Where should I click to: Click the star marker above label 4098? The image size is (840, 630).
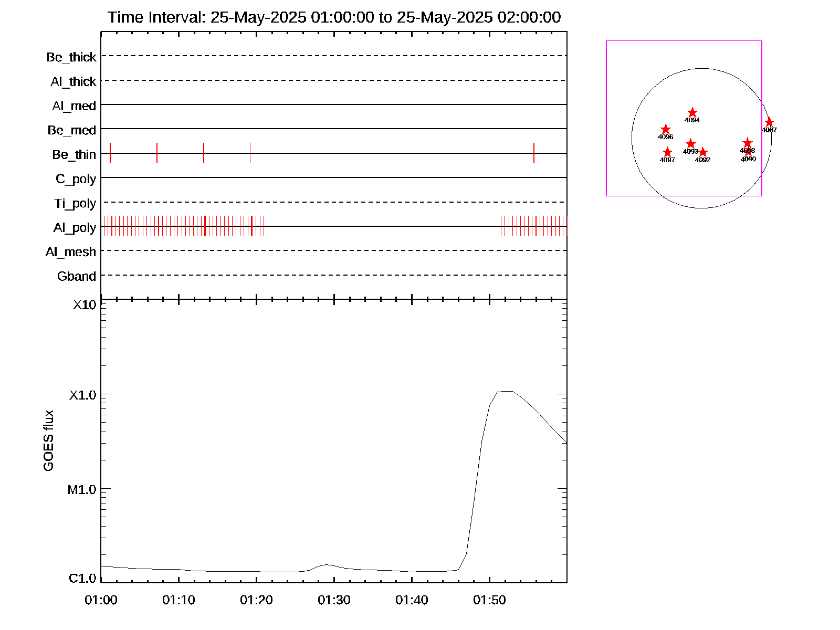pos(748,143)
